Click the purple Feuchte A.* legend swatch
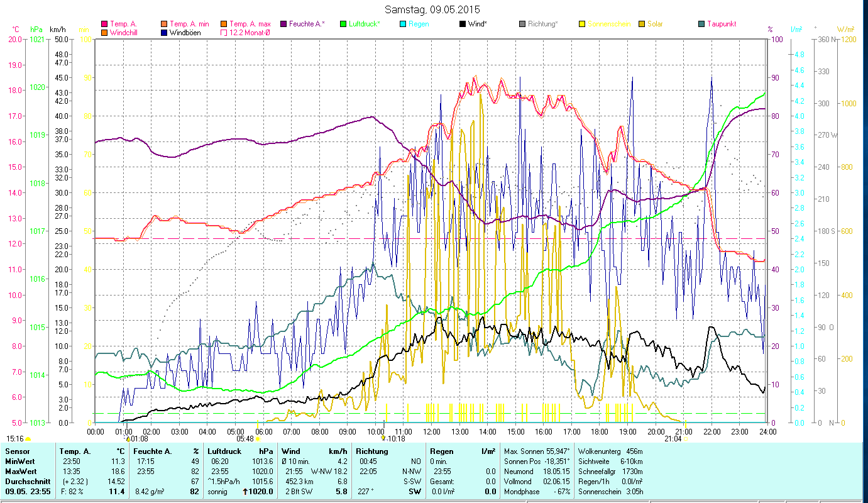Screen dimensions: 868x503 coord(283,24)
